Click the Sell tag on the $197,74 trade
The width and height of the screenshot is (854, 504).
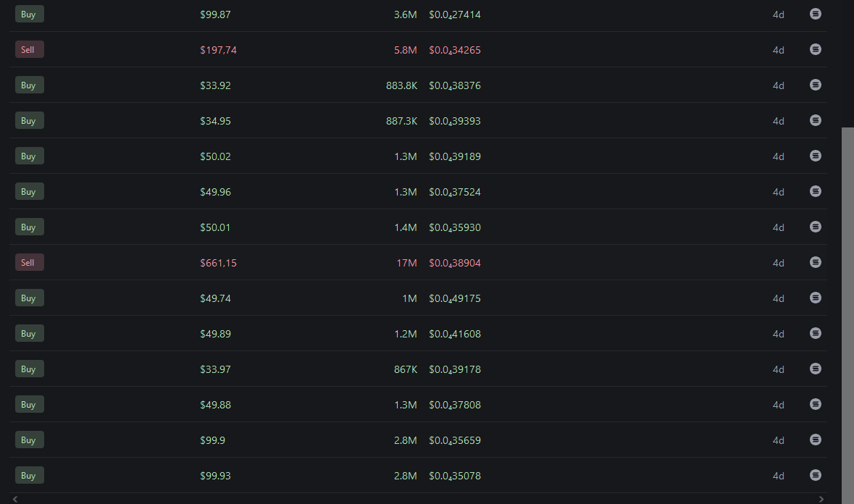(30, 49)
